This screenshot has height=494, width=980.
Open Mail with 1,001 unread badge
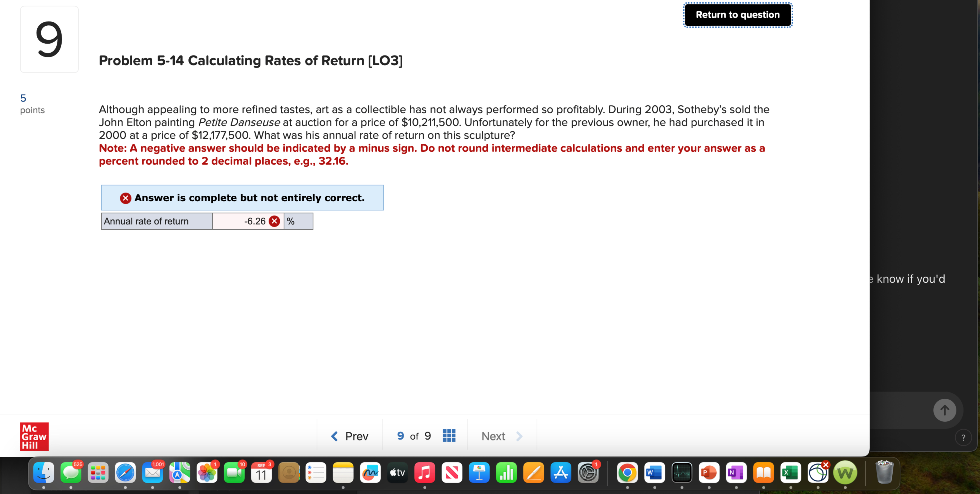click(x=152, y=473)
